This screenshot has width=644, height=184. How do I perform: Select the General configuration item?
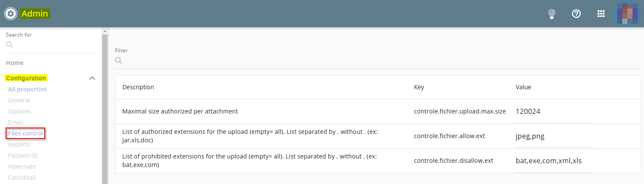click(19, 100)
